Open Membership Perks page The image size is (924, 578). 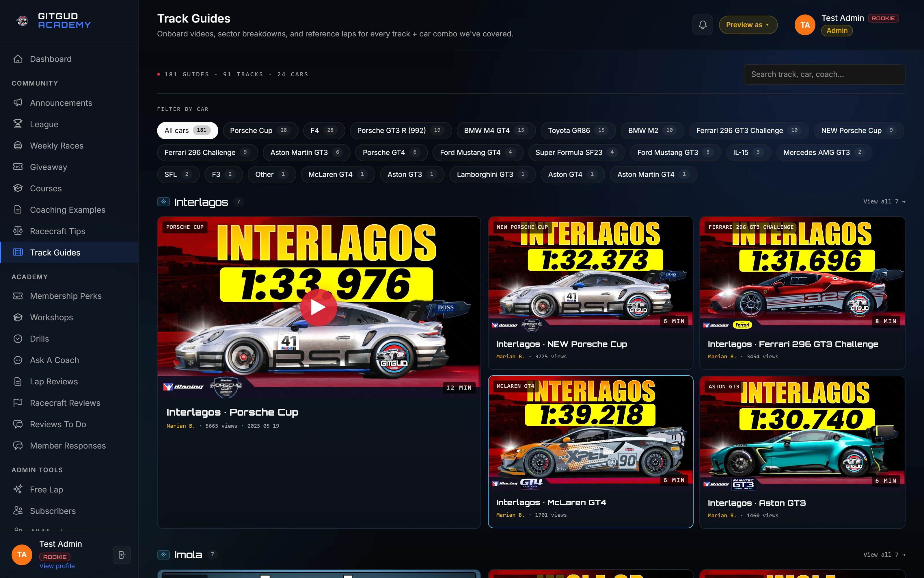[69, 296]
